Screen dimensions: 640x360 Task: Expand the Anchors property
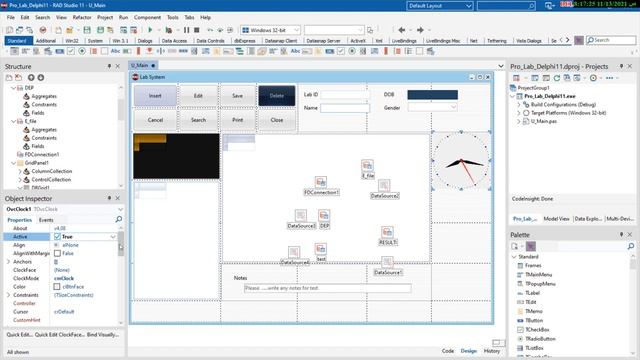point(8,262)
